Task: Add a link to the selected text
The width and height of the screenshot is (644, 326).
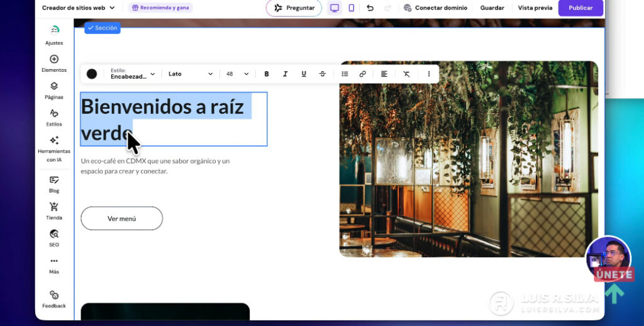Action: point(363,74)
